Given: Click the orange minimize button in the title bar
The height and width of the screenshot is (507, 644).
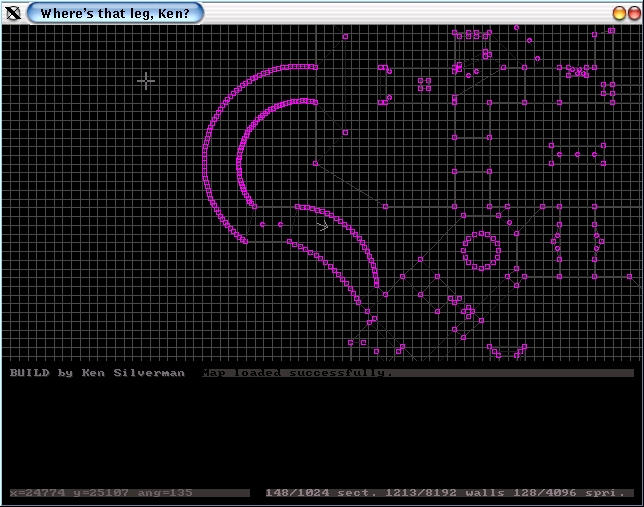Looking at the screenshot, I should [619, 13].
